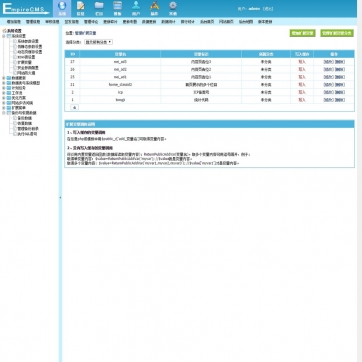Click the green 管理扩展变量分类 button
This screenshot has height=362, width=362.
point(337,33)
